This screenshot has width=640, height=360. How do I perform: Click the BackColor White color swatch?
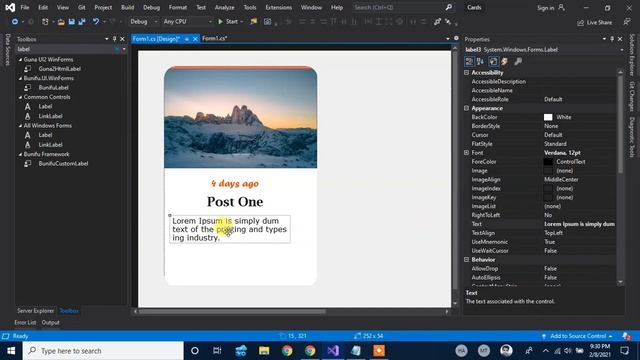(x=548, y=118)
